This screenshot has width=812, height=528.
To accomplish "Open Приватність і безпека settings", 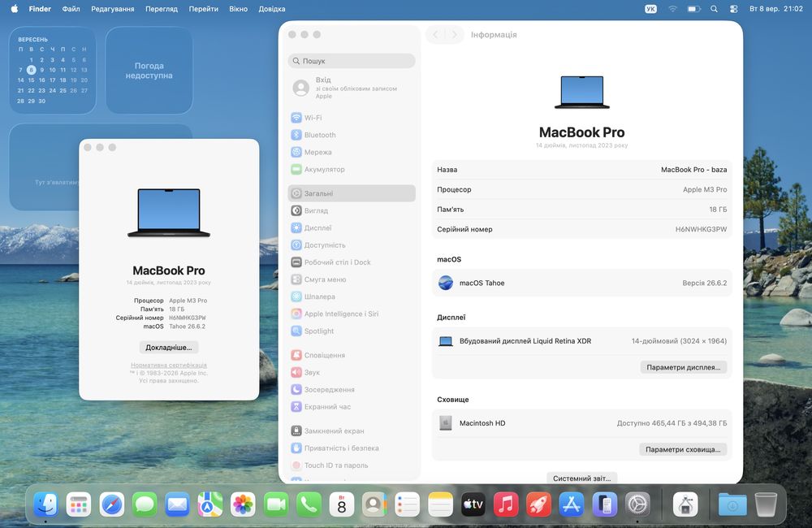I will point(352,448).
